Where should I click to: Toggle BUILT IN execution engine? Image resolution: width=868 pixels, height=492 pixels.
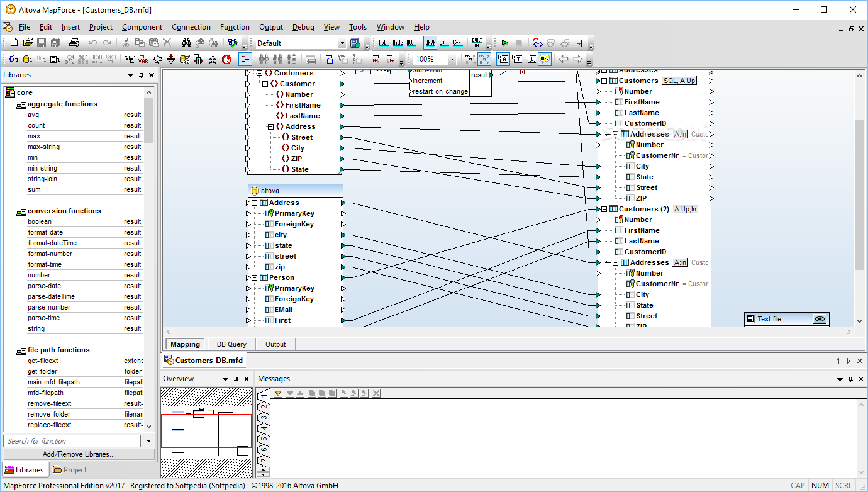pyautogui.click(x=477, y=43)
